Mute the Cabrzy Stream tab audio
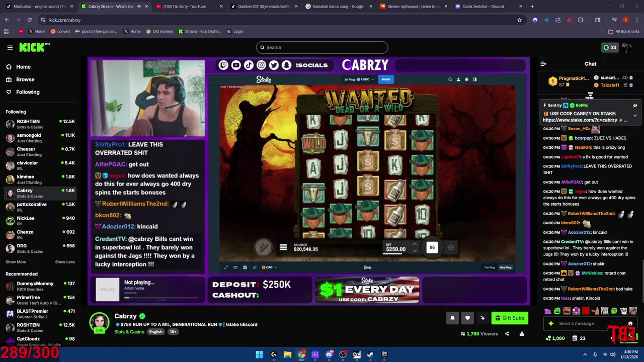 tap(139, 7)
